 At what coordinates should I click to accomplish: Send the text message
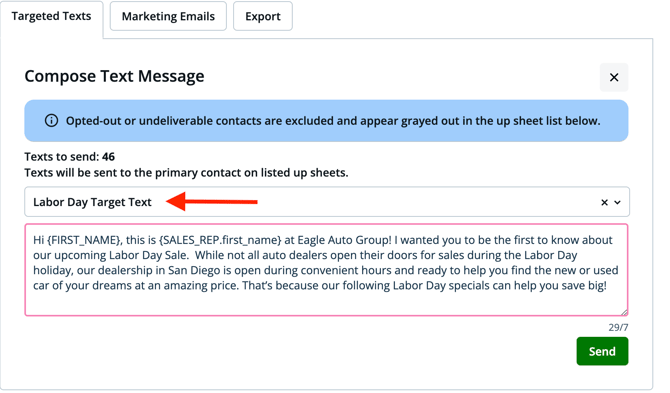click(602, 351)
